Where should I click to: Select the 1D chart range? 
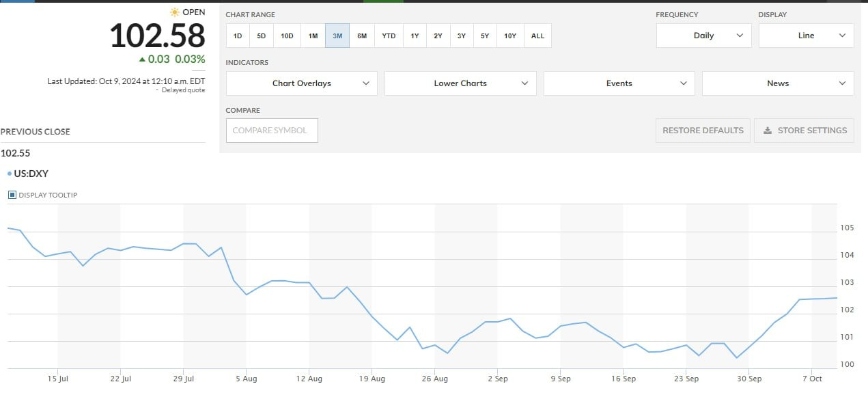(238, 36)
